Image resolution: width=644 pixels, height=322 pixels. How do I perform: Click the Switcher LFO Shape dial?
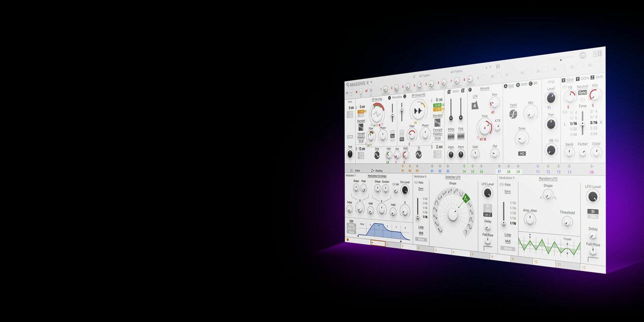pos(453,214)
